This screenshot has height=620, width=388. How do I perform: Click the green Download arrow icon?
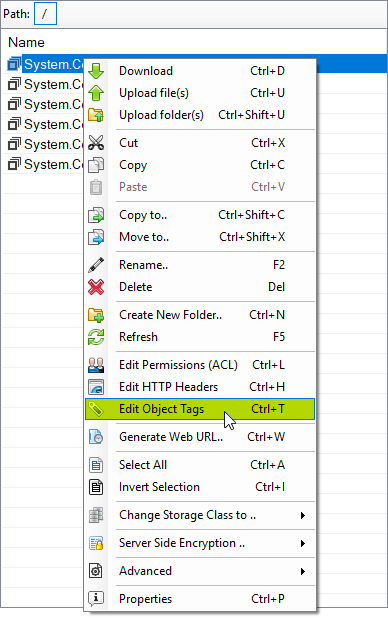tap(96, 71)
